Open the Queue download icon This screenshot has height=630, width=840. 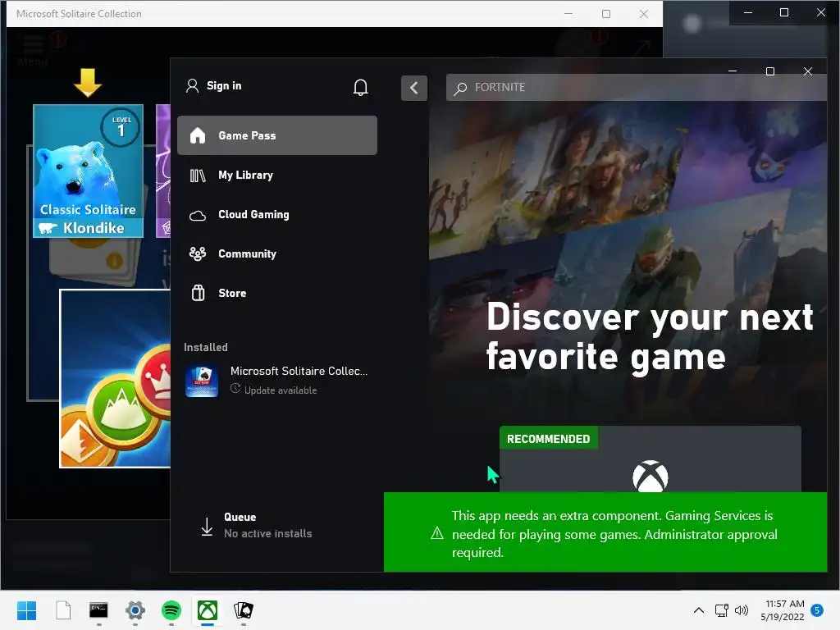point(207,526)
